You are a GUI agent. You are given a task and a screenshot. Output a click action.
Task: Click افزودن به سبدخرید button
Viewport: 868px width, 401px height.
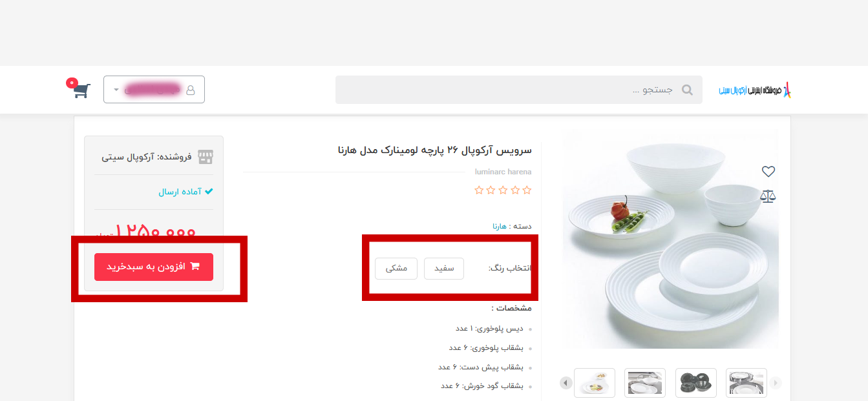click(x=154, y=267)
